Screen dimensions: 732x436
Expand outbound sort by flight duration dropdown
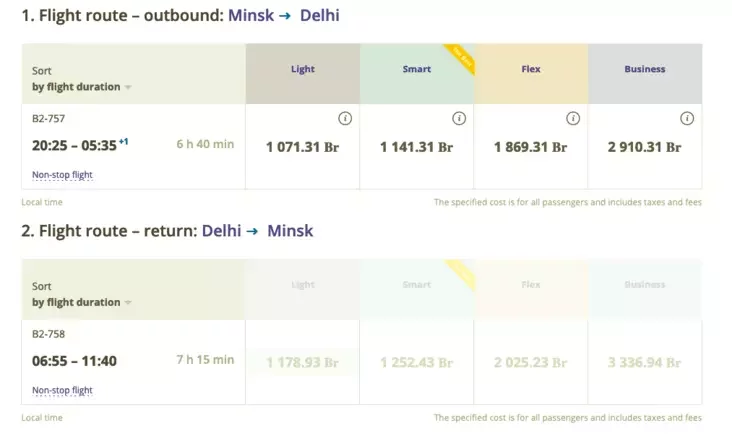(x=81, y=87)
